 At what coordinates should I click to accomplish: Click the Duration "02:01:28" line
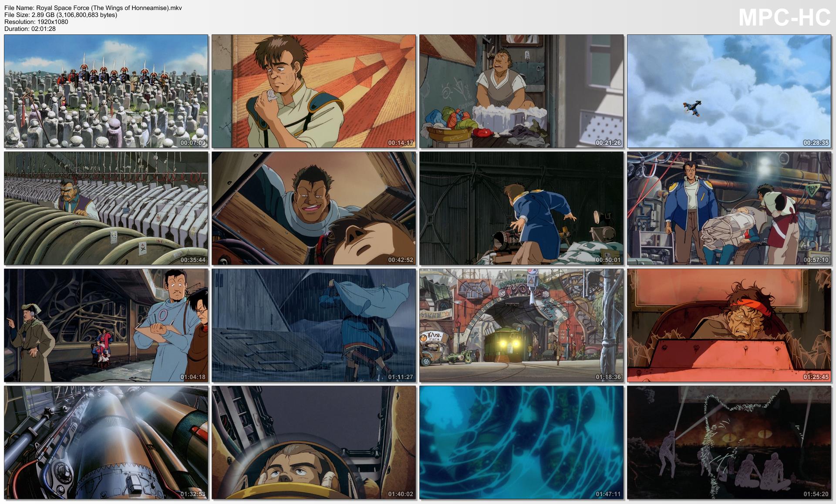click(30, 29)
